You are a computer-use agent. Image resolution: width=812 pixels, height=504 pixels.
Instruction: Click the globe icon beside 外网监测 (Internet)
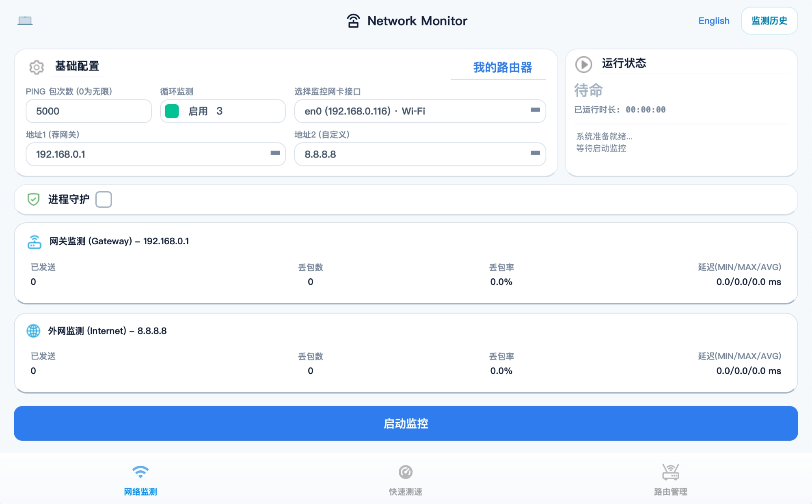pos(33,331)
